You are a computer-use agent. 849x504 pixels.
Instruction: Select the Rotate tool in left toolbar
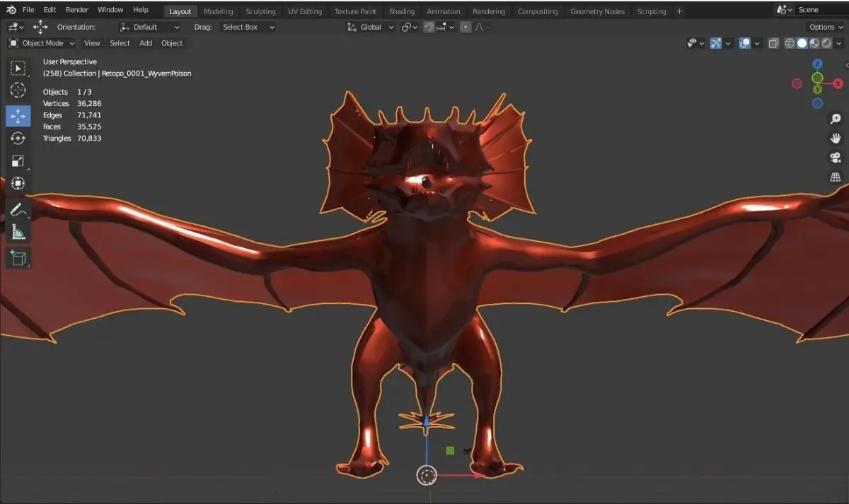pyautogui.click(x=18, y=139)
